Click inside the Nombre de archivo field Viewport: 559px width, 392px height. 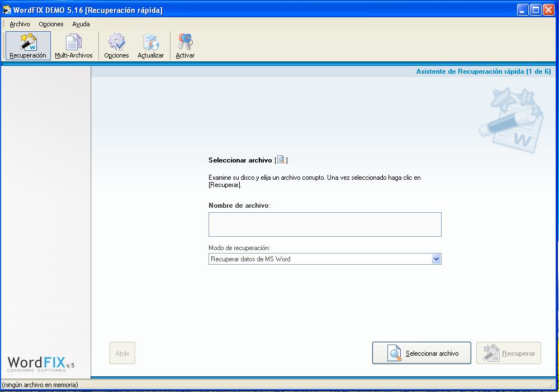click(x=325, y=224)
